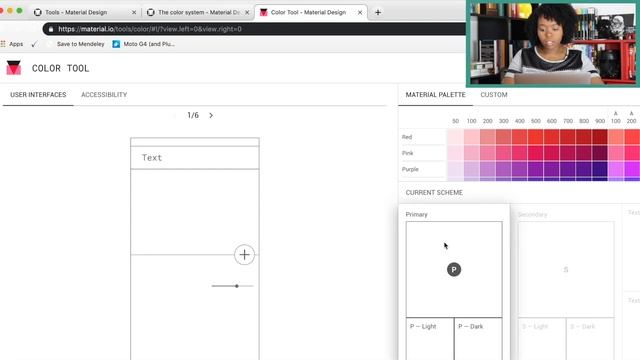Click the lock icon in address bar
This screenshot has height=360, width=640.
pos(51,29)
